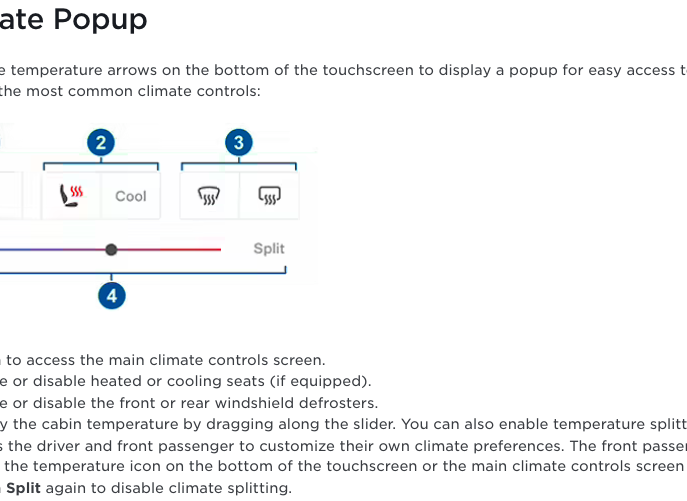Click the bracket line above the defroster icons

pos(239,165)
